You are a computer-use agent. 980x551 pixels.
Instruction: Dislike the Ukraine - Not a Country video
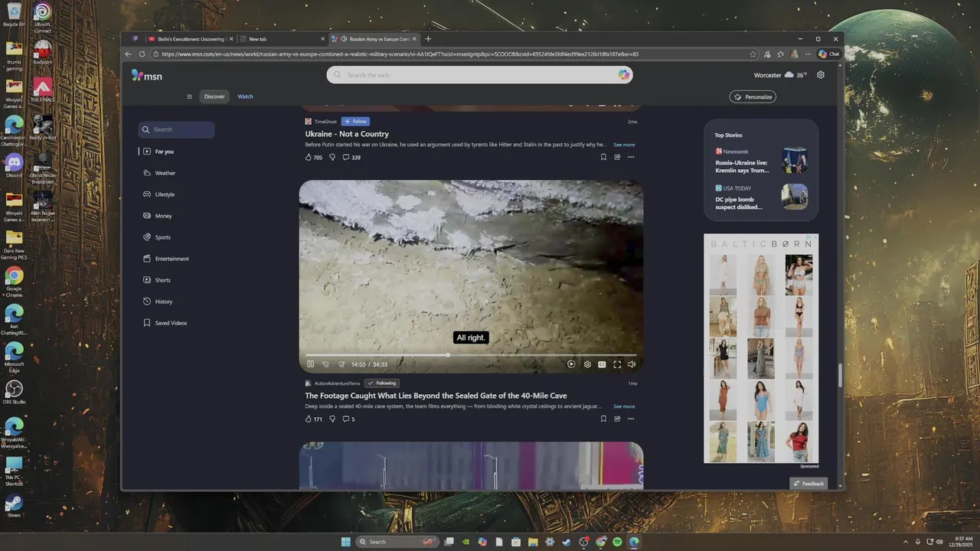click(x=332, y=157)
